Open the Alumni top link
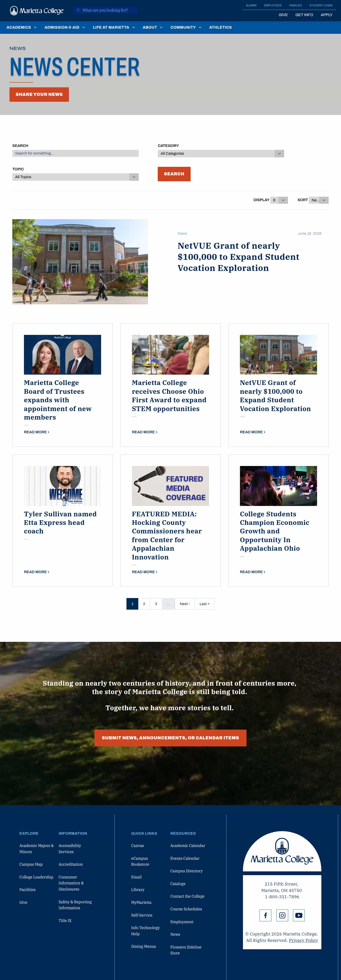The height and width of the screenshot is (980, 341). point(251,5)
